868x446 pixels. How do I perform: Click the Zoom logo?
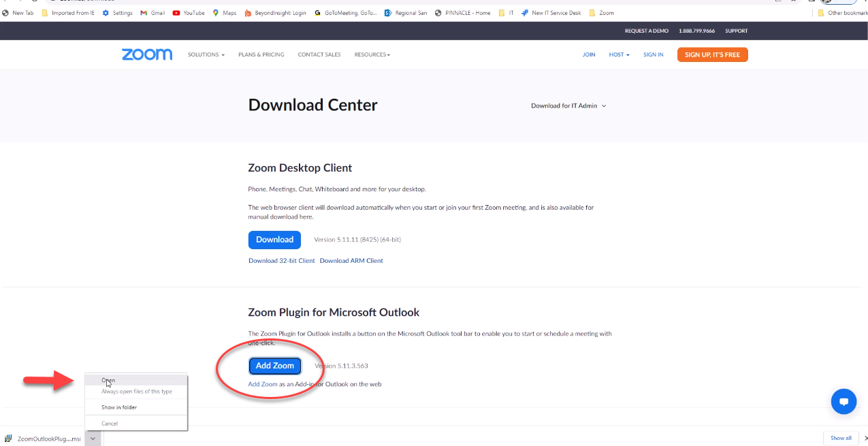tap(147, 54)
